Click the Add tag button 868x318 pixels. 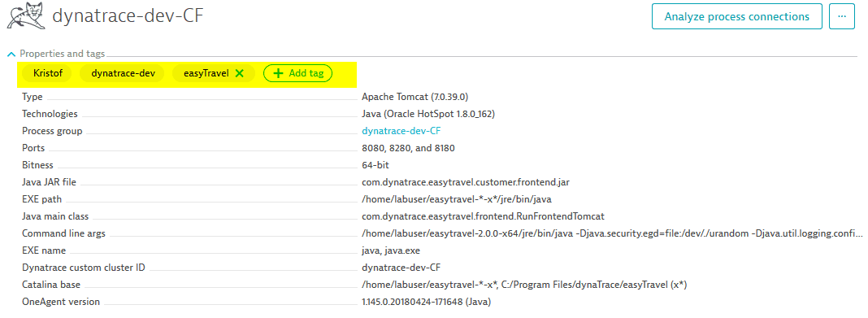pyautogui.click(x=297, y=73)
